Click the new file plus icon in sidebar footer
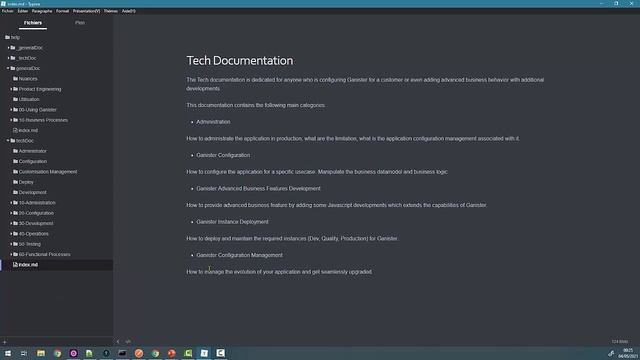 (4, 342)
